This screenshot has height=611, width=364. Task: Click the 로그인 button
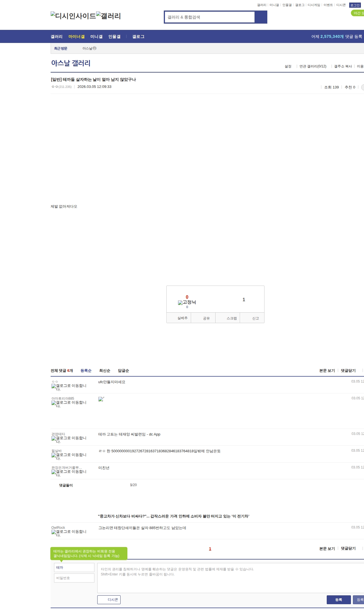tap(355, 5)
